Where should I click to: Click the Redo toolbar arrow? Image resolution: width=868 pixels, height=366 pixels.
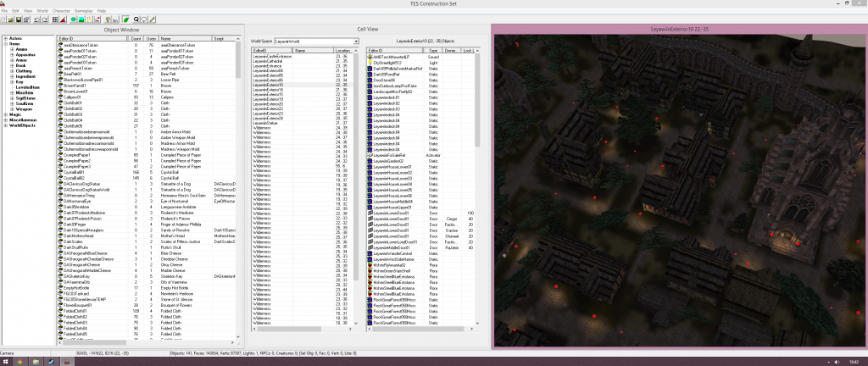coord(44,19)
